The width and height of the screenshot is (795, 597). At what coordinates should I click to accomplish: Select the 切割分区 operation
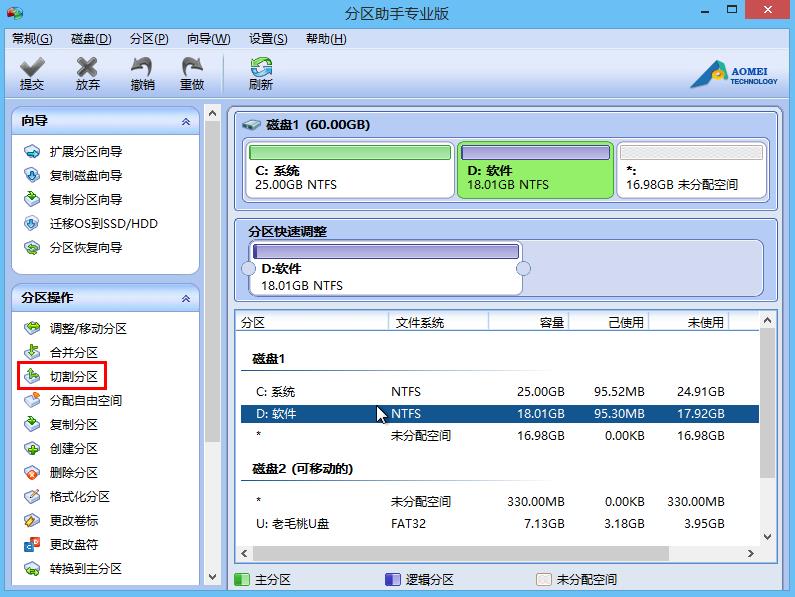pos(61,376)
